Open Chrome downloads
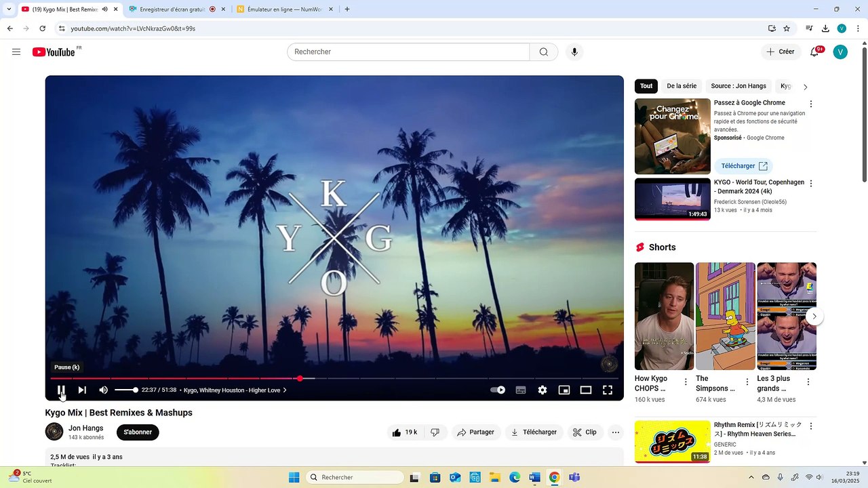This screenshot has height=488, width=868. 825,28
